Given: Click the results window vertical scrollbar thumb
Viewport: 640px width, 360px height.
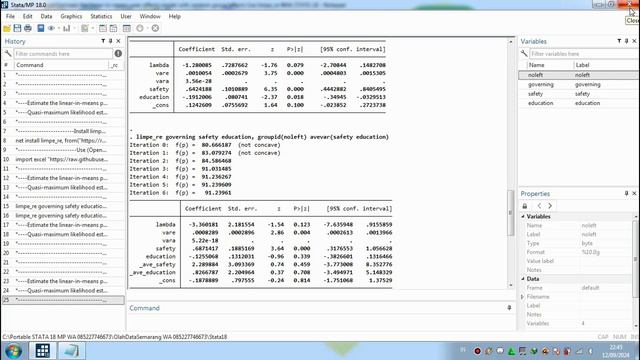Looking at the screenshot, I should [x=510, y=213].
